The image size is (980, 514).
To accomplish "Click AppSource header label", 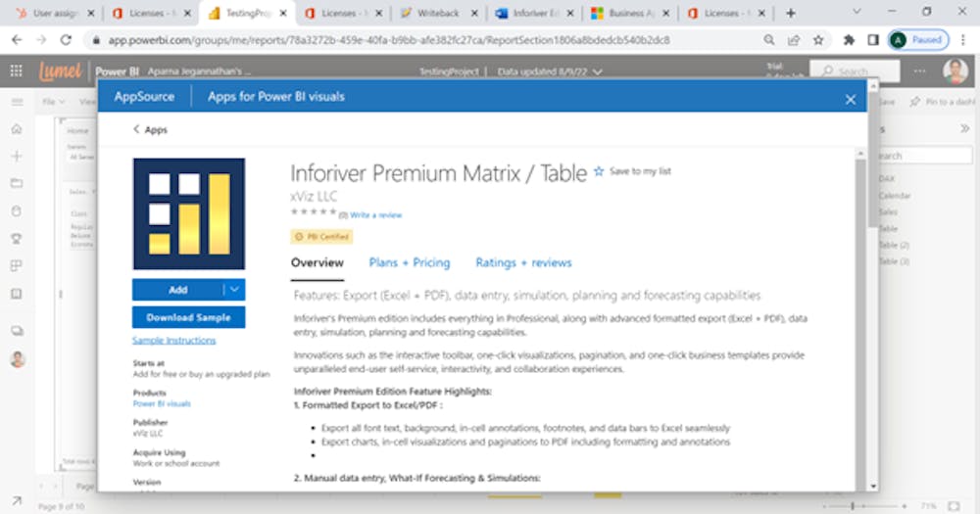I will pos(144,97).
